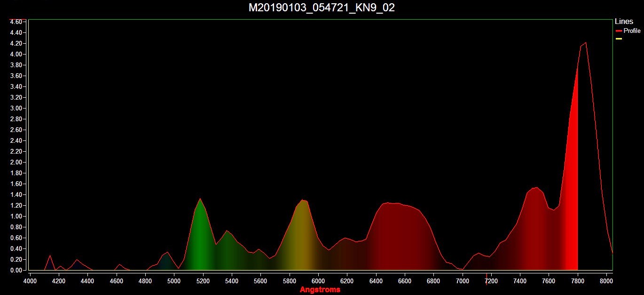
Task: Click the red Profile legend swatch
Action: [x=619, y=31]
